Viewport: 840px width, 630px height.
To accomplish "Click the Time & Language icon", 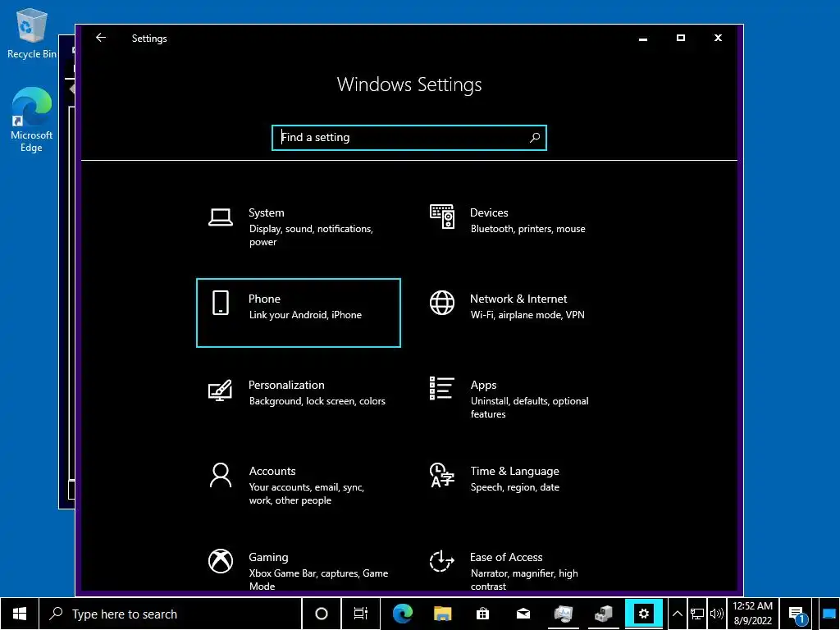I will 442,475.
